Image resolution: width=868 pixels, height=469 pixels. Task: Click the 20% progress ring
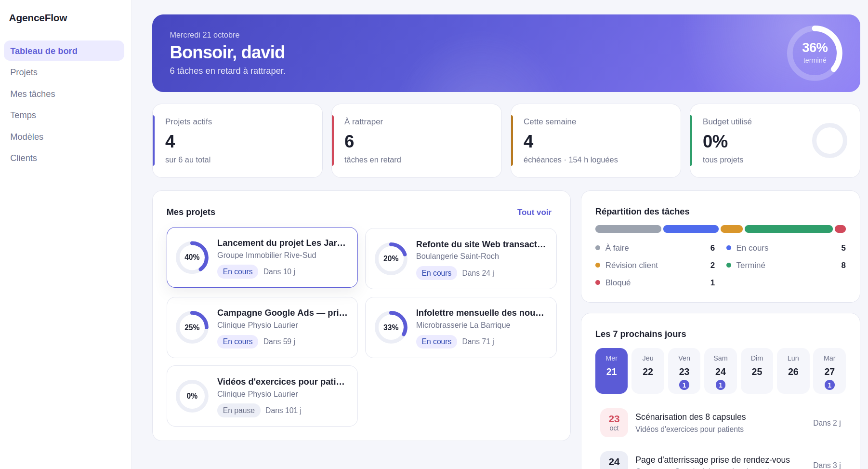click(x=391, y=259)
